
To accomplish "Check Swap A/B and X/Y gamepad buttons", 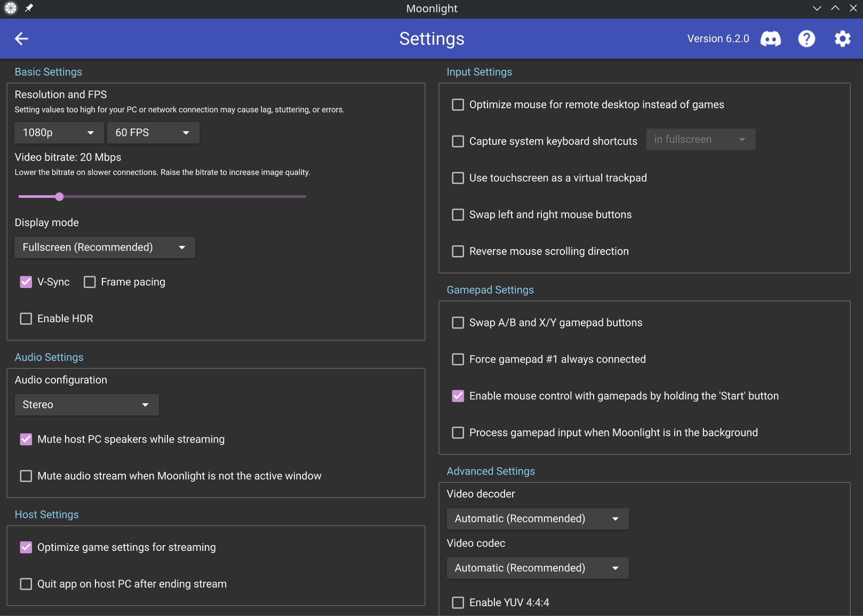I will [x=458, y=323].
